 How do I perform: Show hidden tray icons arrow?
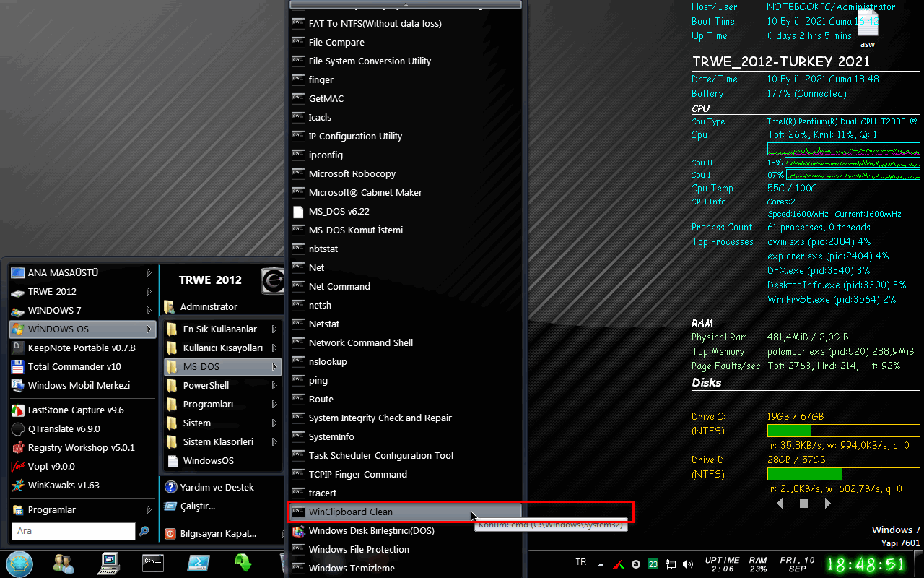pos(601,564)
